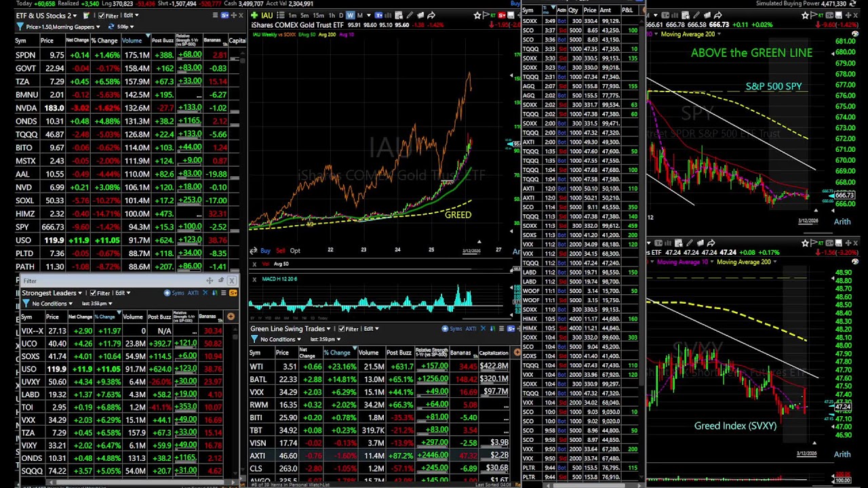868x488 pixels.
Task: Click the orange plus column icon in Green Line Swing Trades
Action: [517, 352]
